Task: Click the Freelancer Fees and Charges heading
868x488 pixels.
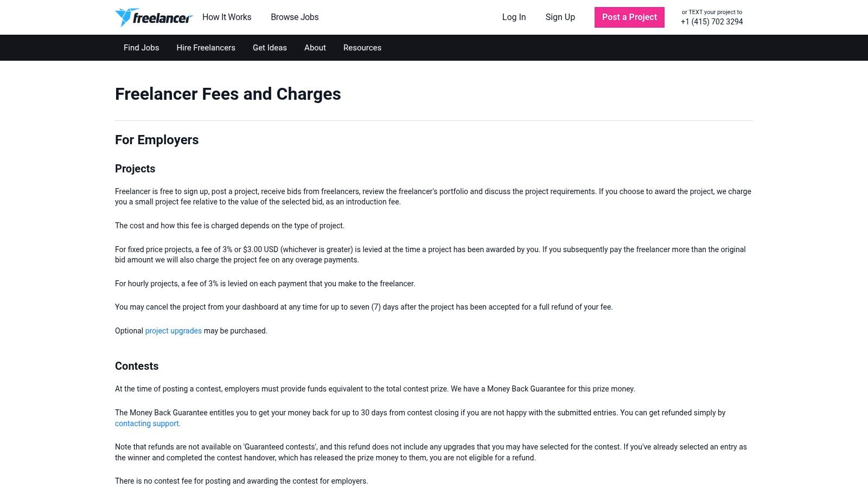Action: tap(228, 94)
